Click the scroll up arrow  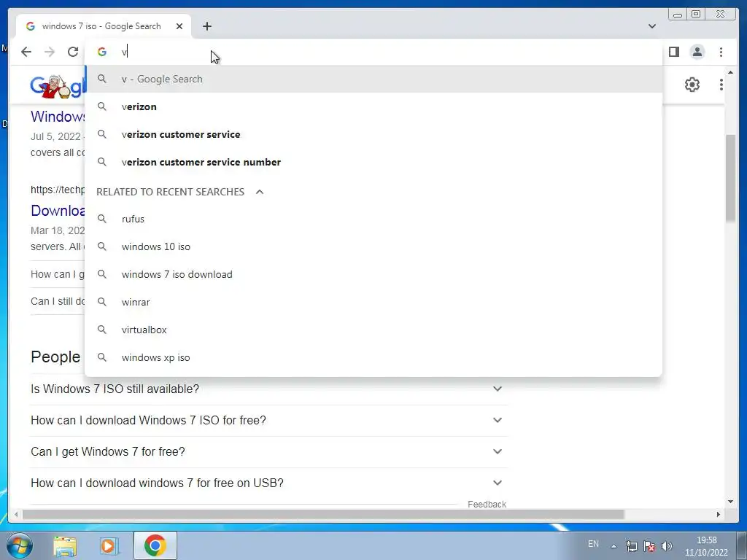(730, 72)
